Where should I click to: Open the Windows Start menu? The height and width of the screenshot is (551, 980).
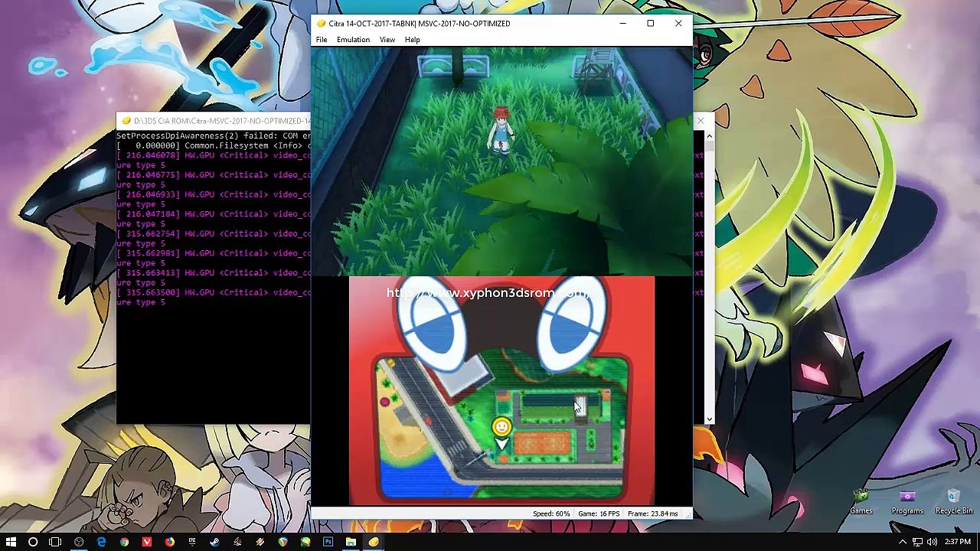[11, 542]
